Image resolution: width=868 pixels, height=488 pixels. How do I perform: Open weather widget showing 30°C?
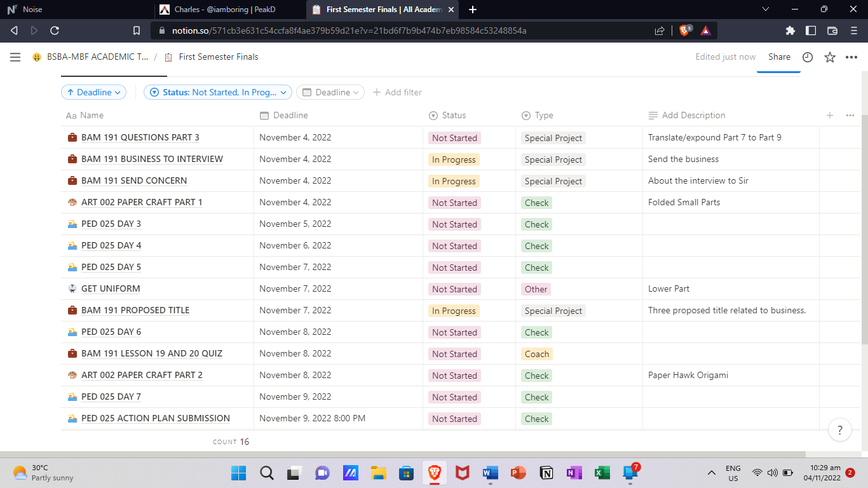43,473
